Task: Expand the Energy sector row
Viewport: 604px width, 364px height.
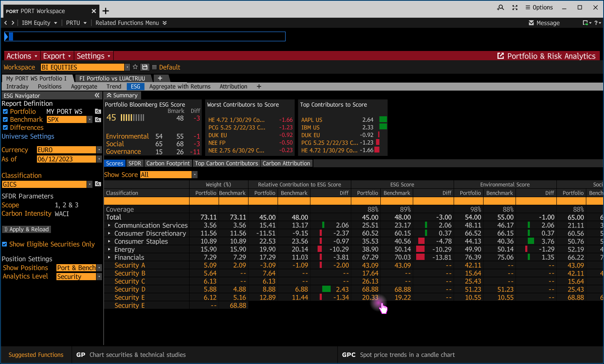Action: coord(109,249)
